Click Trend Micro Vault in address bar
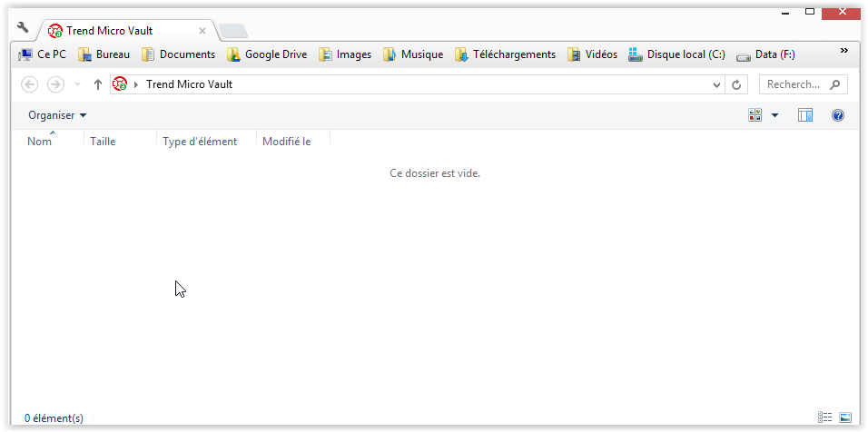This screenshot has height=432, width=868. (189, 84)
